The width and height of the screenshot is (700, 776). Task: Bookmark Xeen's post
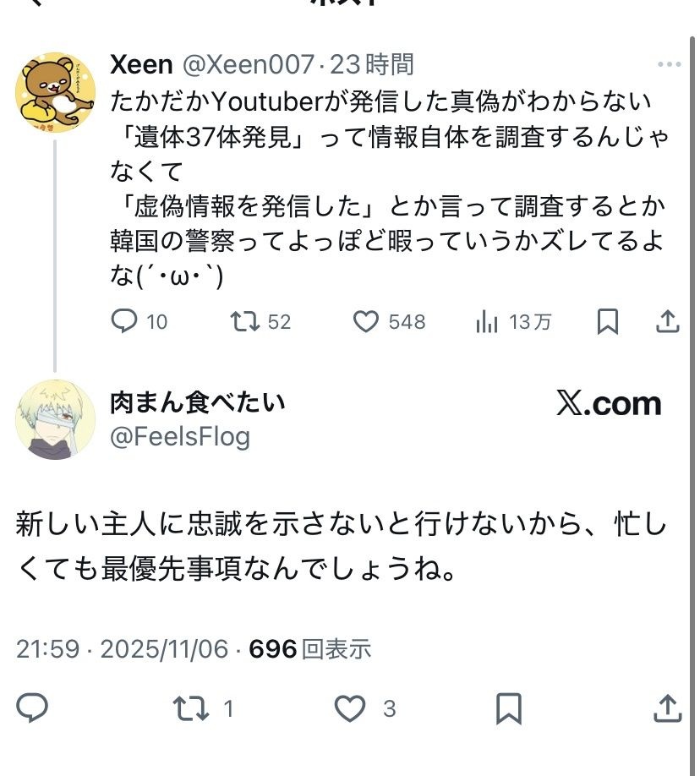point(608,322)
